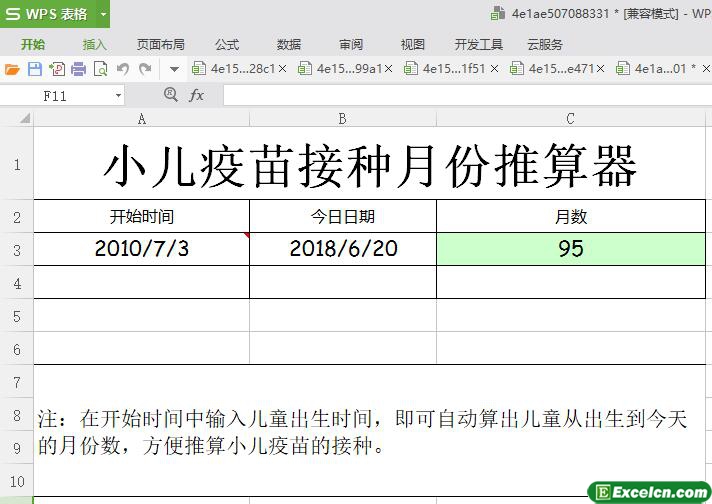
Task: Open the 视图 ribbon tab
Action: point(413,44)
